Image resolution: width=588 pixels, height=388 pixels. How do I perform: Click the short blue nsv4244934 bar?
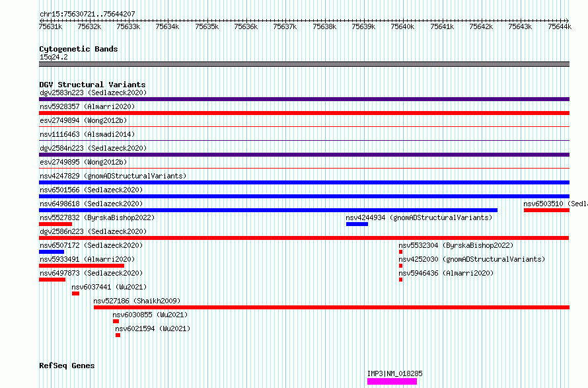(357, 224)
